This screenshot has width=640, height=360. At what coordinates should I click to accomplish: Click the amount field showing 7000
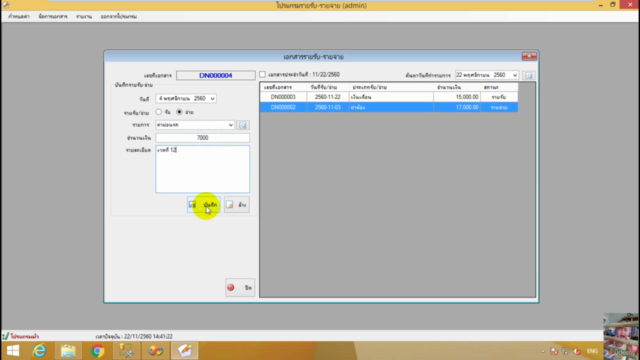(x=202, y=138)
